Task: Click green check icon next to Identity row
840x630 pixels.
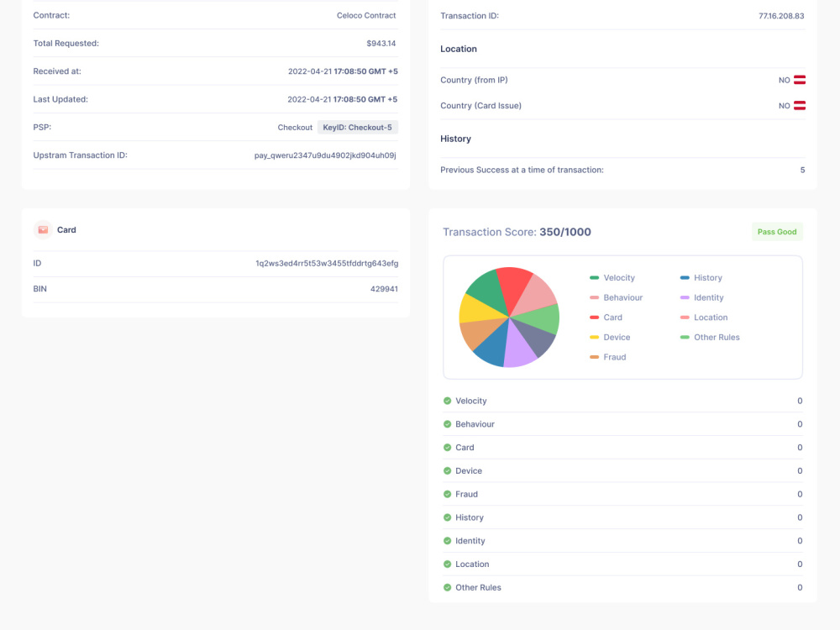Action: pos(448,541)
